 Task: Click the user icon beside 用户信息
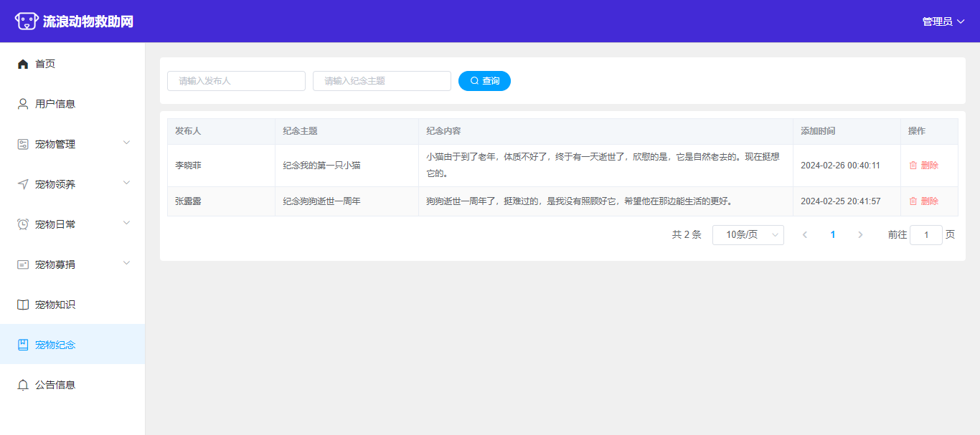[x=23, y=104]
